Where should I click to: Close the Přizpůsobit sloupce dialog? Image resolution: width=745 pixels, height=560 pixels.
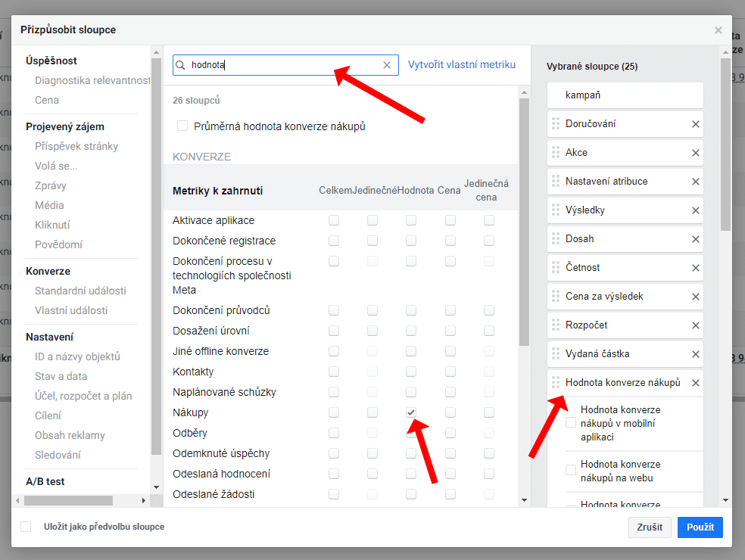(718, 30)
